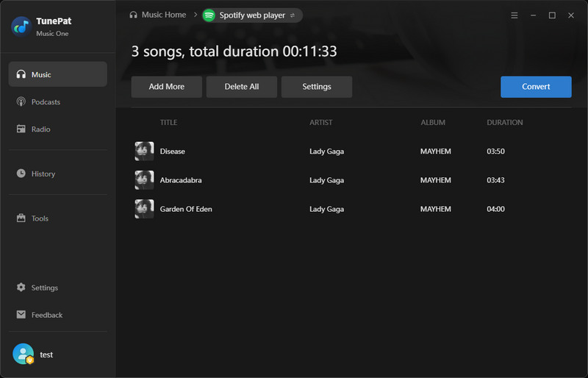The height and width of the screenshot is (378, 588).
Task: Click the Disease album thumbnail
Action: pyautogui.click(x=144, y=151)
